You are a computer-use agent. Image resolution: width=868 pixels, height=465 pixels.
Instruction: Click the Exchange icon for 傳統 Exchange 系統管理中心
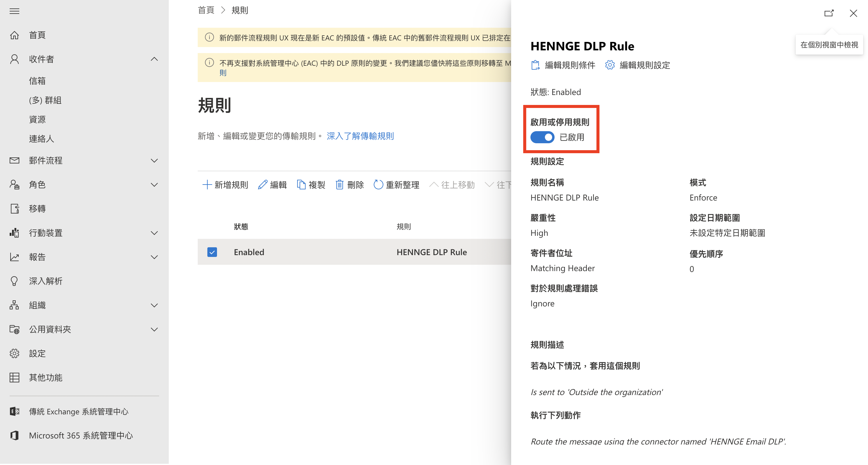[x=14, y=411]
